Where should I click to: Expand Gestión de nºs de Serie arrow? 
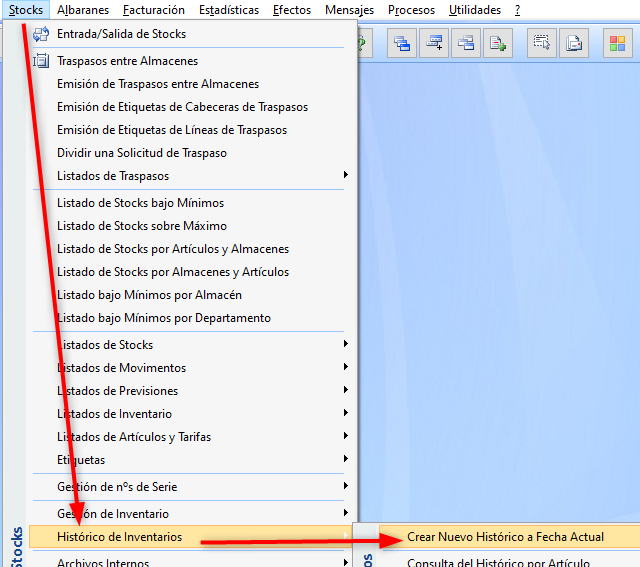coord(346,487)
